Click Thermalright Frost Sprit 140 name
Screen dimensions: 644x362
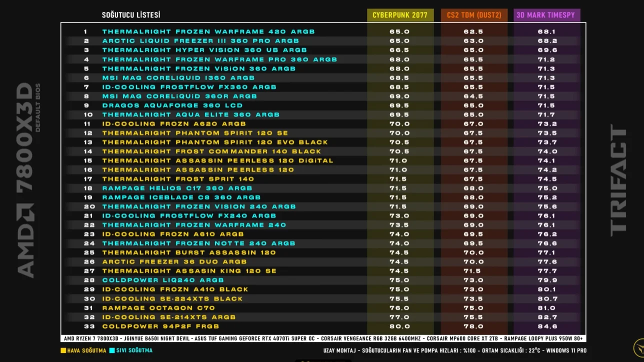tap(178, 179)
